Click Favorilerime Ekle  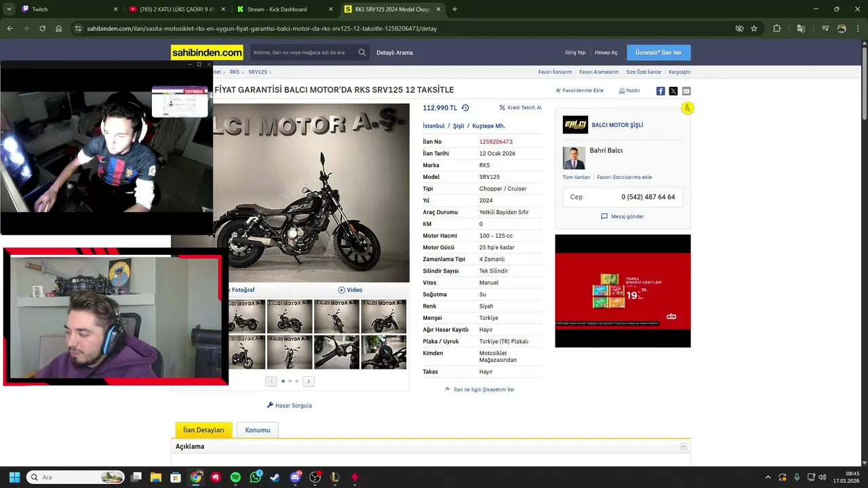(x=579, y=90)
